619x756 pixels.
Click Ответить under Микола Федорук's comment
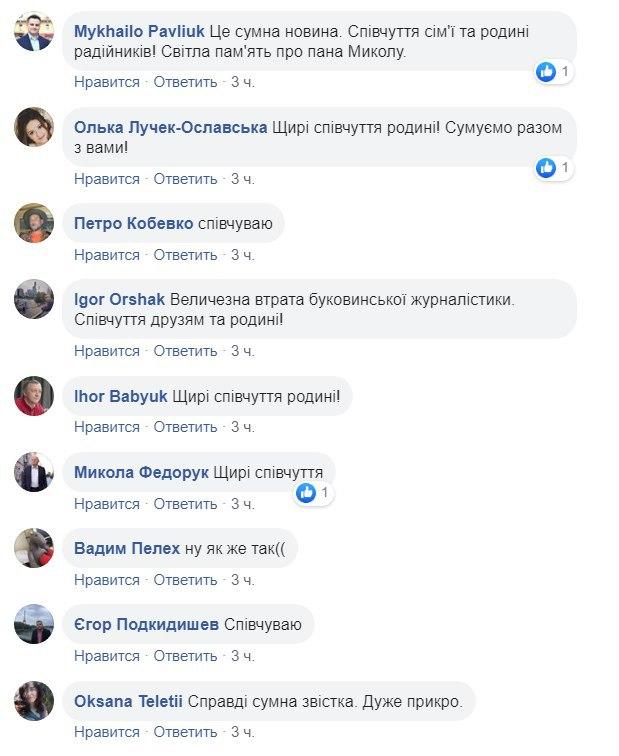[185, 503]
